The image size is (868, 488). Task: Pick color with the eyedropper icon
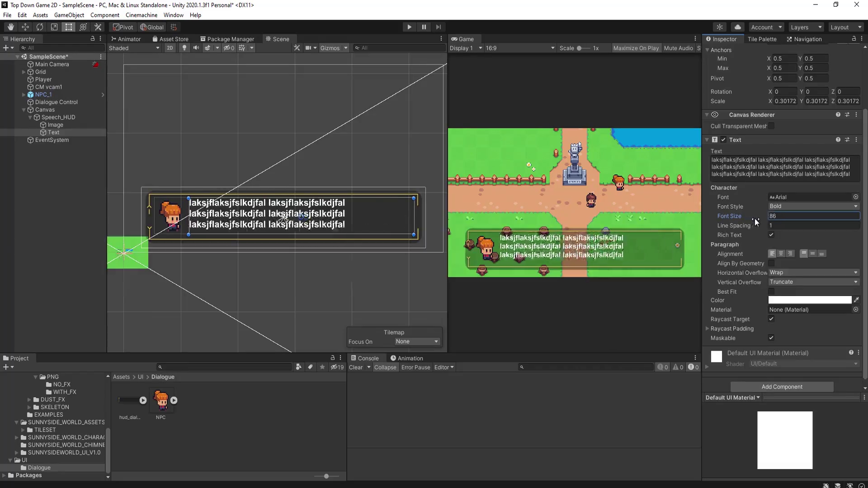tap(856, 300)
